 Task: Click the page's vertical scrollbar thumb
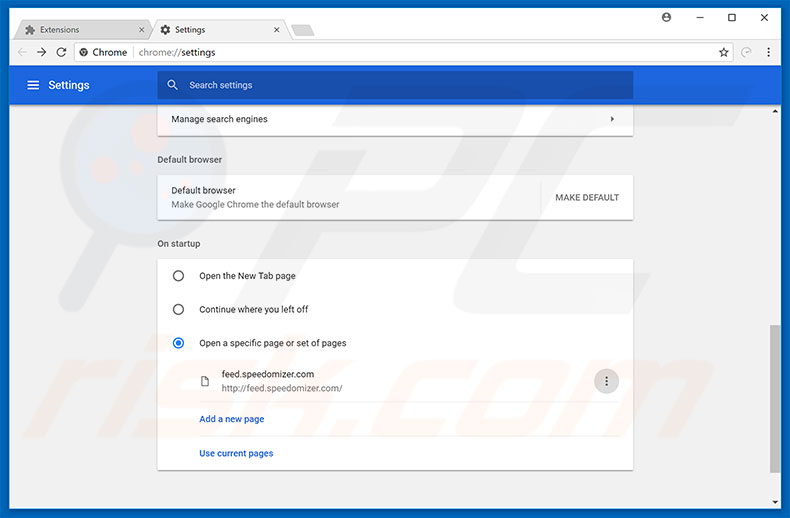coord(775,398)
